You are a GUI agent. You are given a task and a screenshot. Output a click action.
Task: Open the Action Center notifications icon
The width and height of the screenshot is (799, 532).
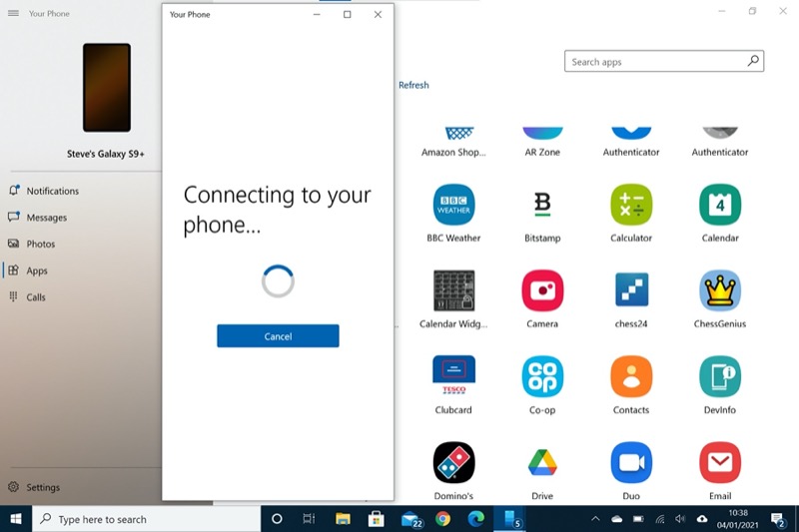click(x=778, y=519)
